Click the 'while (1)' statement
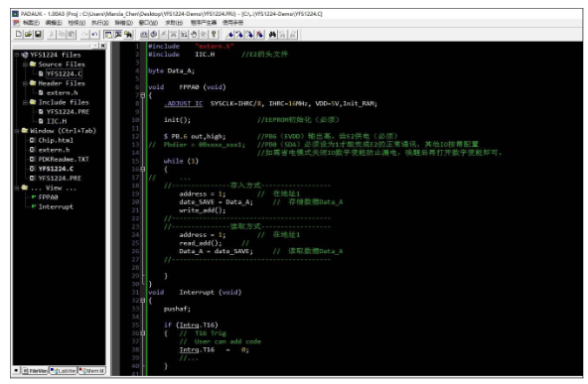 coord(181,161)
